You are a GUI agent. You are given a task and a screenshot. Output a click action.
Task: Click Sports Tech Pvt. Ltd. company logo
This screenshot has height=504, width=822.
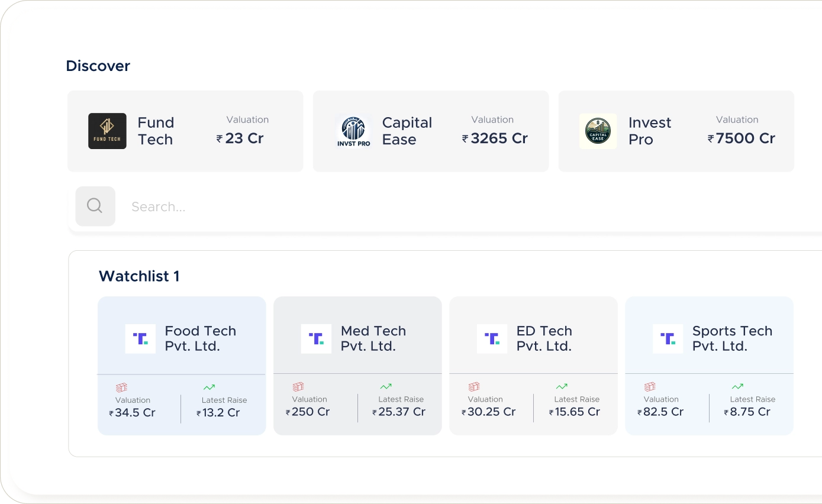click(668, 339)
